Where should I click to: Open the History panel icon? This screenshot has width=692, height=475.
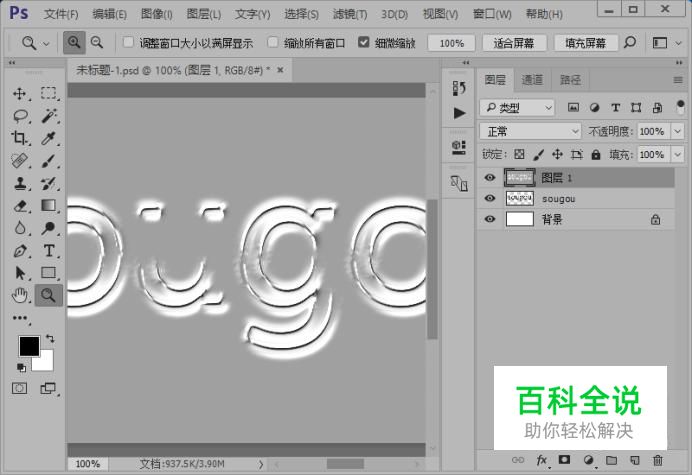click(x=459, y=88)
